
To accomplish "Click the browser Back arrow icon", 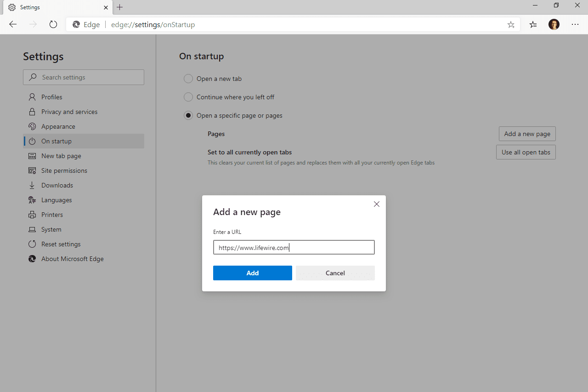I will point(13,25).
